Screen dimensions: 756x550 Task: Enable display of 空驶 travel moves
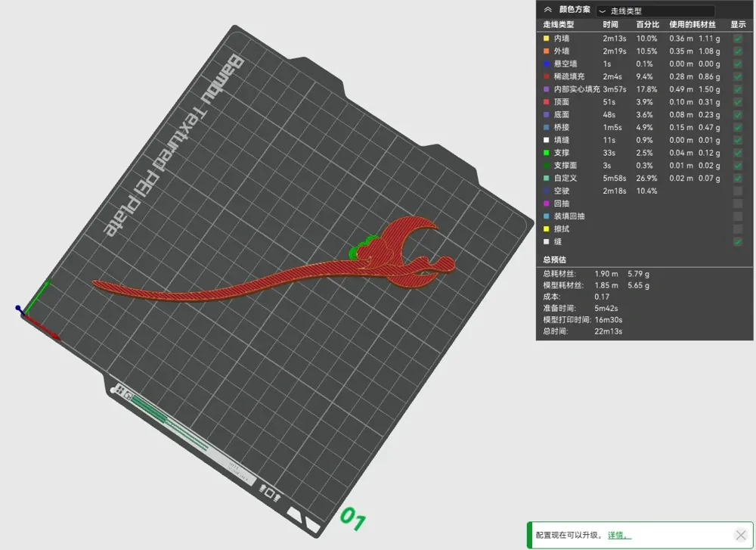coord(738,191)
